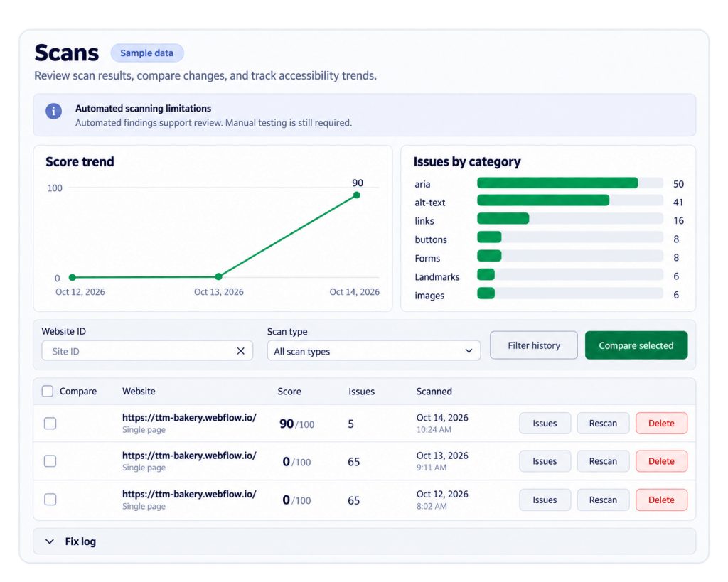Click the Oct 14 data point showing 90

(x=357, y=195)
